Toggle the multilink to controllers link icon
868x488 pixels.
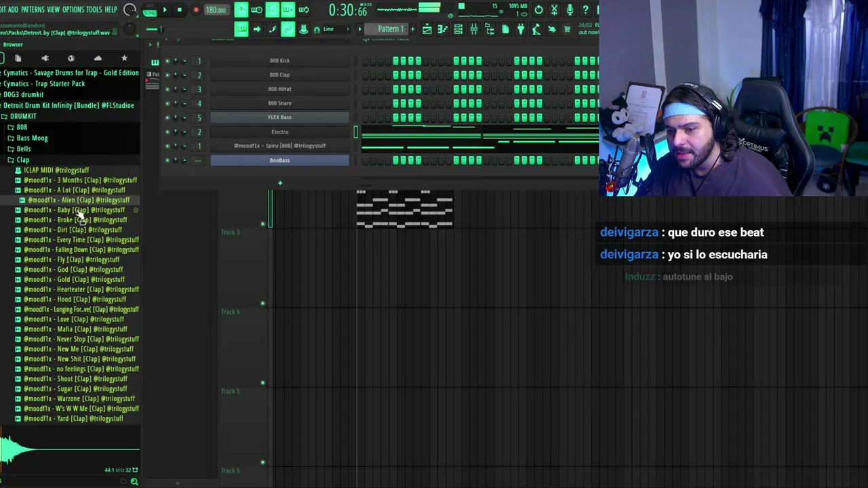tap(288, 28)
